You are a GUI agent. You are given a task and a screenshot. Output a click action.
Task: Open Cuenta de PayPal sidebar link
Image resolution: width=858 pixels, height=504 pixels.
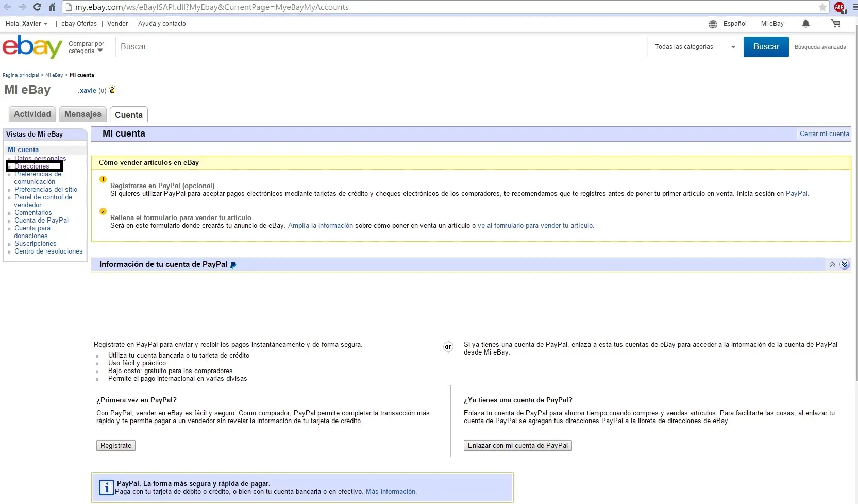pyautogui.click(x=41, y=220)
